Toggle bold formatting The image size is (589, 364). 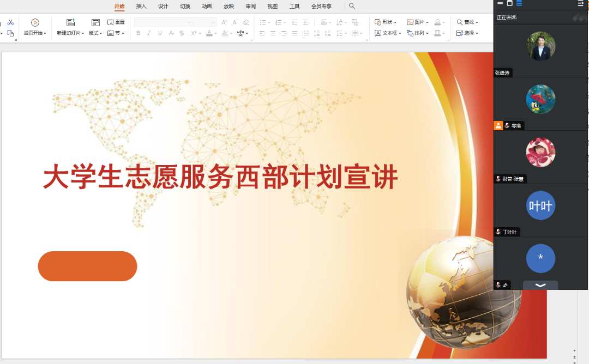tap(138, 33)
